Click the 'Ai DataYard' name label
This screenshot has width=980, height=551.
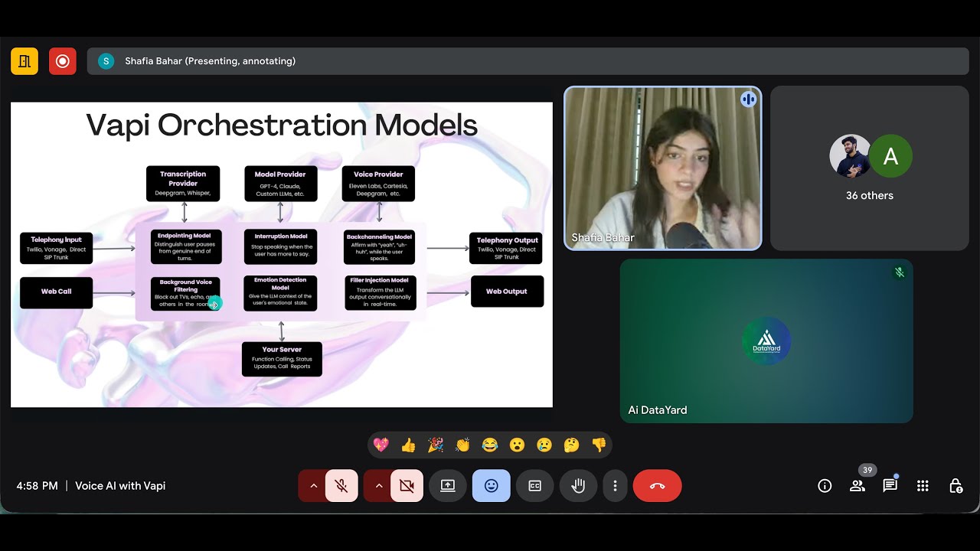[658, 410]
